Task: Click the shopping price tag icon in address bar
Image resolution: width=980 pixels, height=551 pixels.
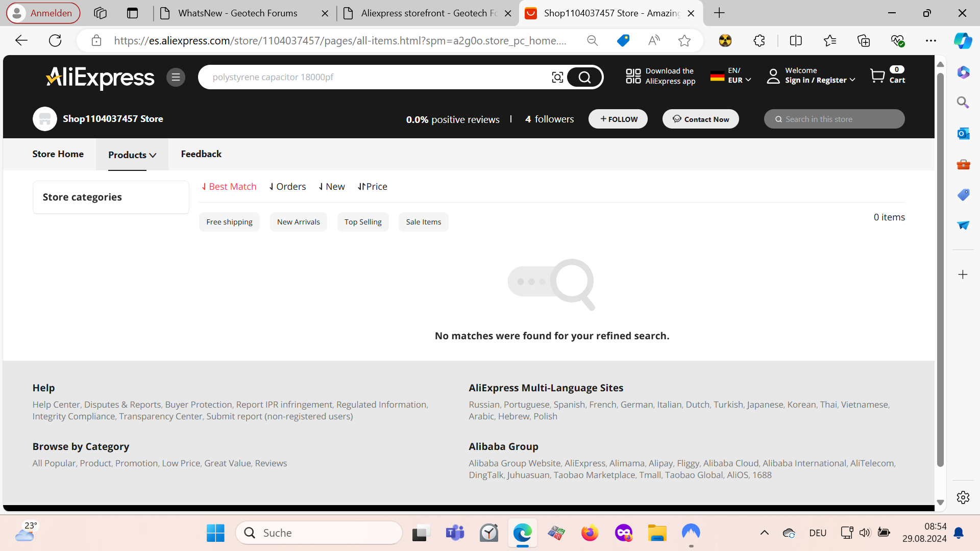Action: coord(623,40)
